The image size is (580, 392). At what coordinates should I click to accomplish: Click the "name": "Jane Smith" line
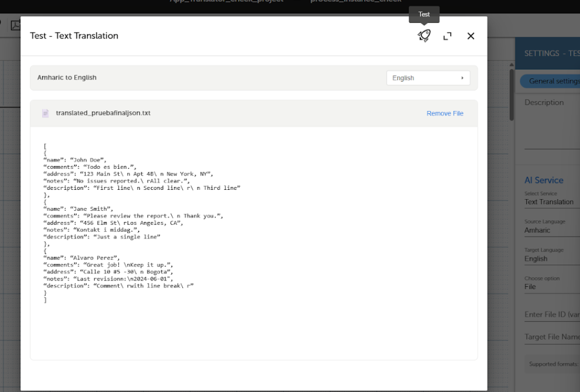(x=78, y=209)
